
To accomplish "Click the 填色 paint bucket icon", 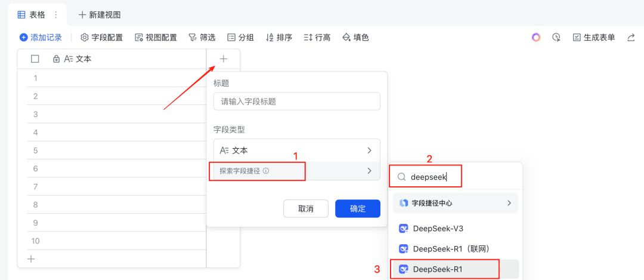I will (346, 38).
